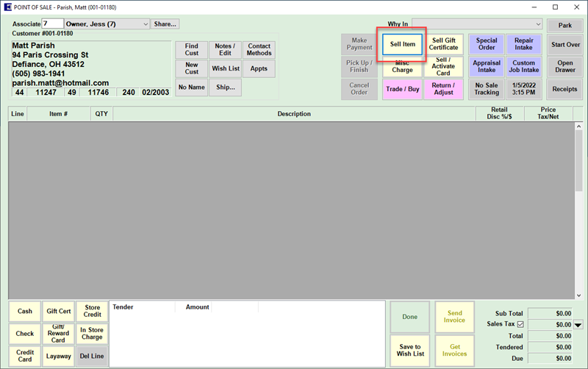Screen dimensions: 588x369
Task: Open Return / Adjust
Action: (443, 90)
